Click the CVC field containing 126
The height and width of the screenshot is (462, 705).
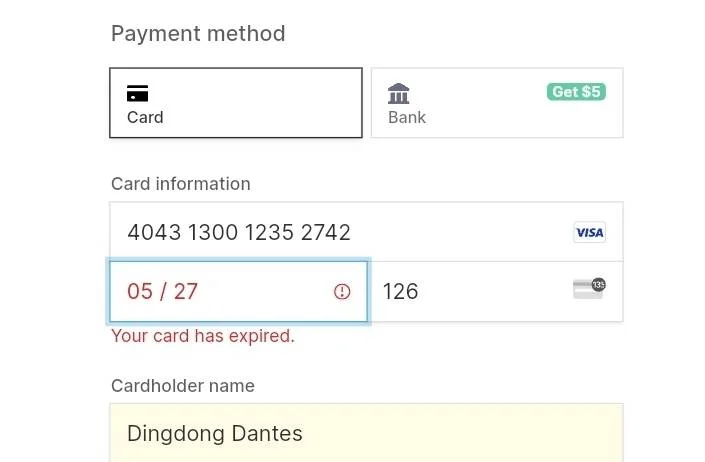click(495, 292)
